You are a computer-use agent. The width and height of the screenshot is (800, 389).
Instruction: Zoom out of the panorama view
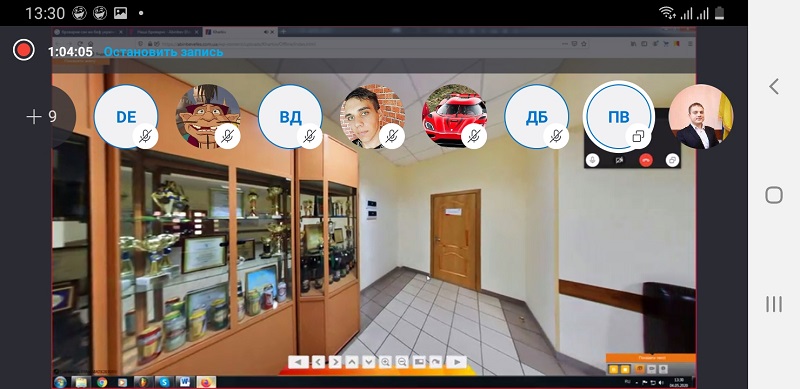pyautogui.click(x=402, y=362)
